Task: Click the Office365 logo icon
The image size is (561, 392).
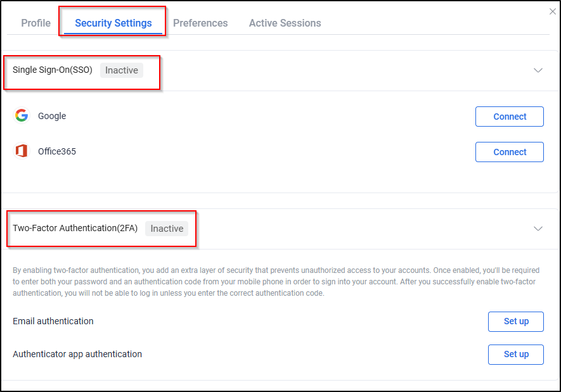Action: click(22, 151)
